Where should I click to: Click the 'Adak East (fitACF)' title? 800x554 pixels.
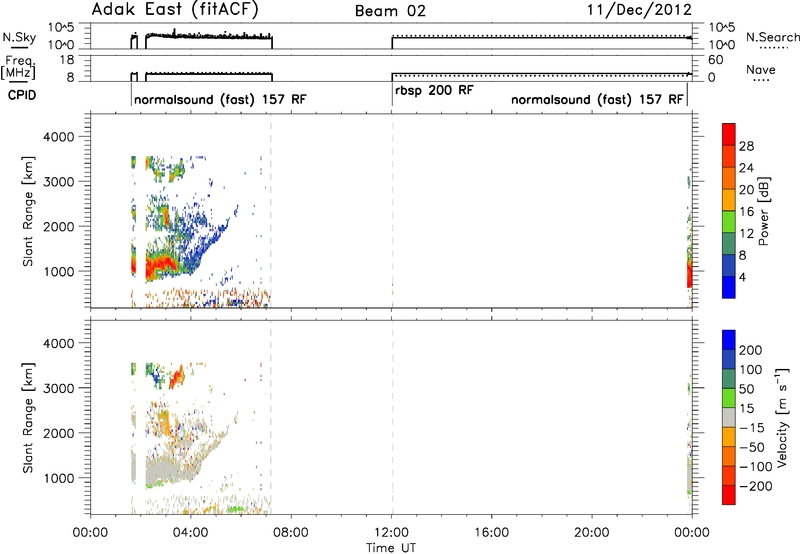175,10
